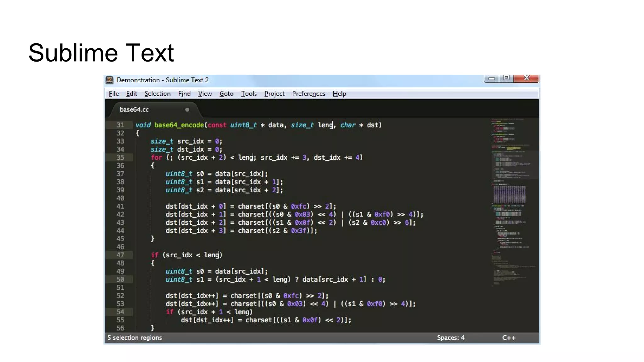Click the 0xc0 literal on line 43

coord(378,222)
